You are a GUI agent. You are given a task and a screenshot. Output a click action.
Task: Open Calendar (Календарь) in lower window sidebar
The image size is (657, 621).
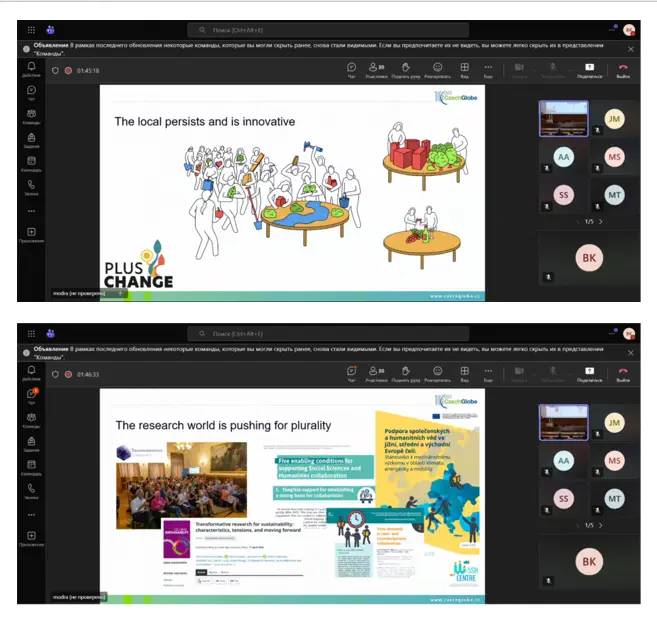click(x=31, y=465)
